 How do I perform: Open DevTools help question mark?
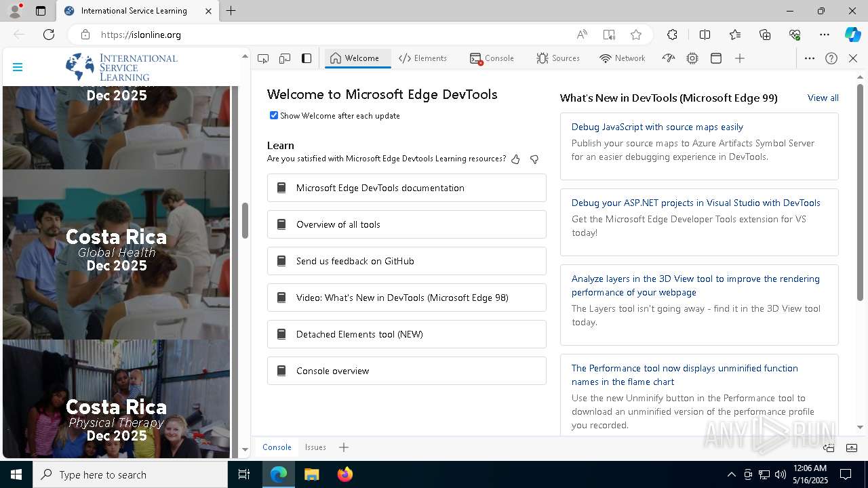point(831,58)
